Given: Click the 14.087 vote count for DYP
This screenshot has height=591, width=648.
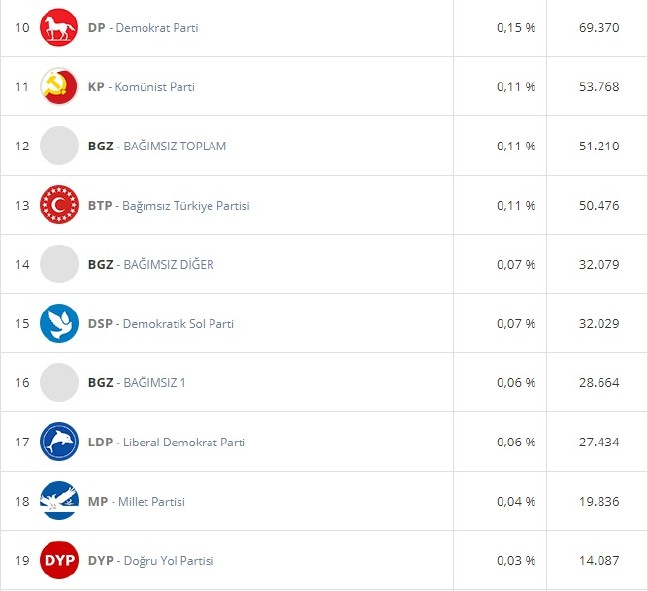Looking at the screenshot, I should [599, 560].
